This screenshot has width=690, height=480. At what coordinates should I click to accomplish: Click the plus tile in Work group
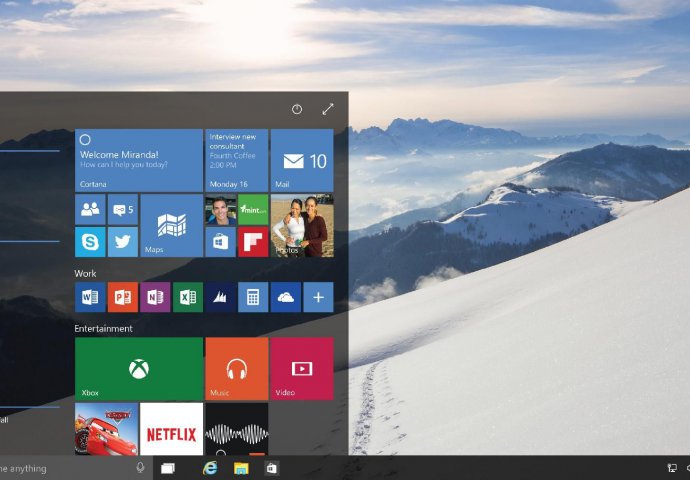[x=318, y=297]
